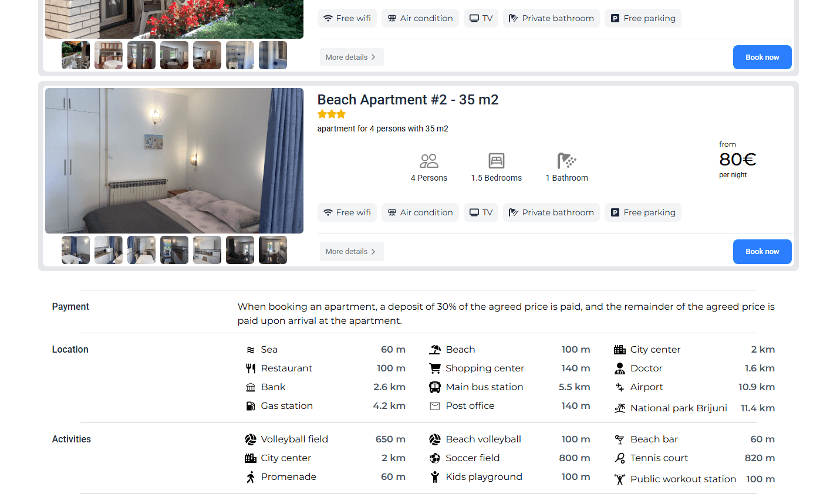
Task: Expand More details for Beach Apartment #2
Action: (x=351, y=252)
